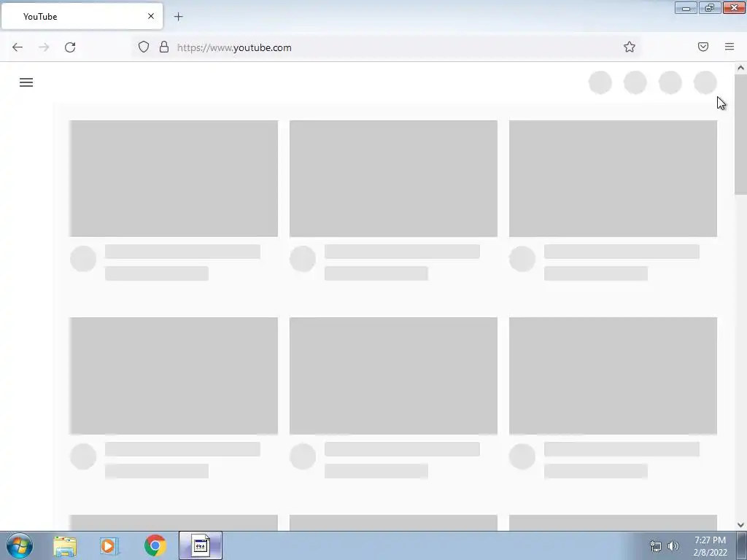Screen dimensions: 747x560
Task: Open the tracking protection shield icon
Action: (144, 47)
